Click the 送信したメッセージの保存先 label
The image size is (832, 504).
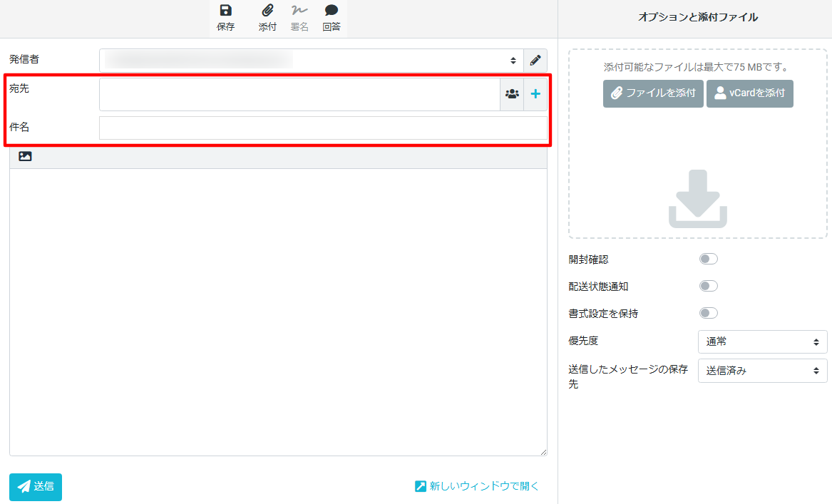point(627,376)
